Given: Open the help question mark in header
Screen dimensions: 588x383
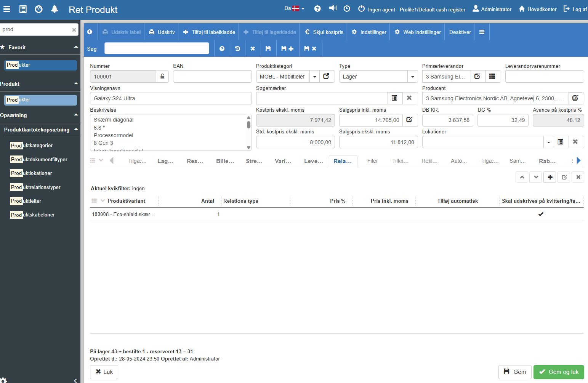Looking at the screenshot, I should 317,9.
